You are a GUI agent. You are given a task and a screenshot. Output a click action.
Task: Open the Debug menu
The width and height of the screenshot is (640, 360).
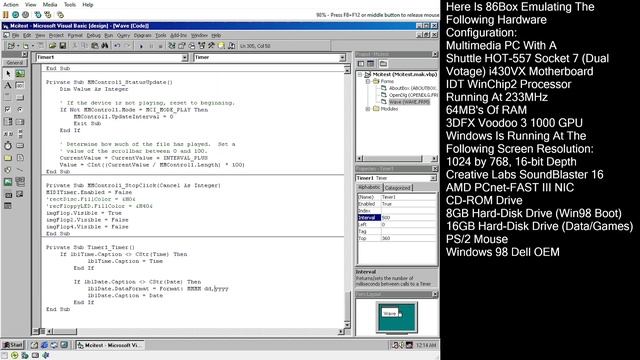coord(93,36)
